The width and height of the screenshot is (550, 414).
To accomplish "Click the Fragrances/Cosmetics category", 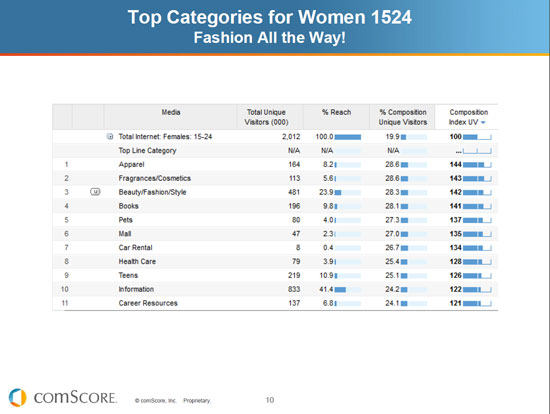I will pyautogui.click(x=155, y=178).
